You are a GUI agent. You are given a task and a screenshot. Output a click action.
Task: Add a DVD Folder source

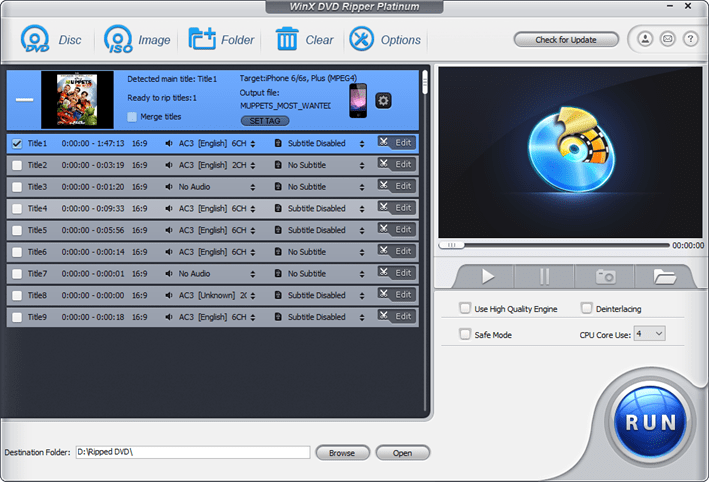click(221, 40)
